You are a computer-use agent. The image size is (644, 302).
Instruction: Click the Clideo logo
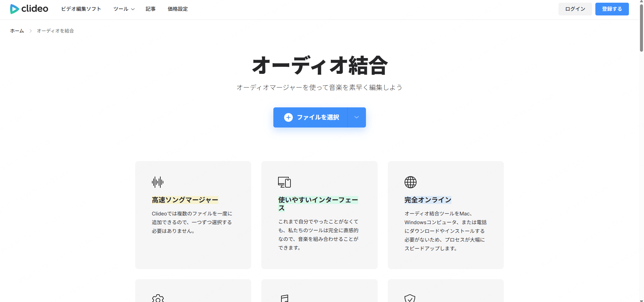[29, 9]
